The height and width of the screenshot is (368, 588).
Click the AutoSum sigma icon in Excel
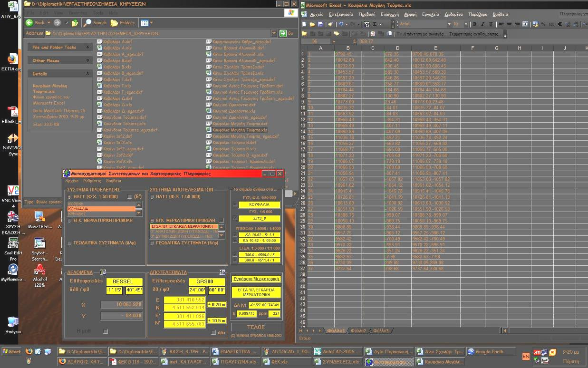[375, 24]
